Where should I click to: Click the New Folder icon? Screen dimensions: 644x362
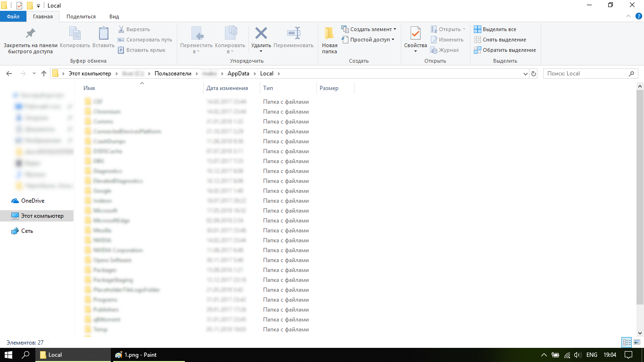[330, 33]
